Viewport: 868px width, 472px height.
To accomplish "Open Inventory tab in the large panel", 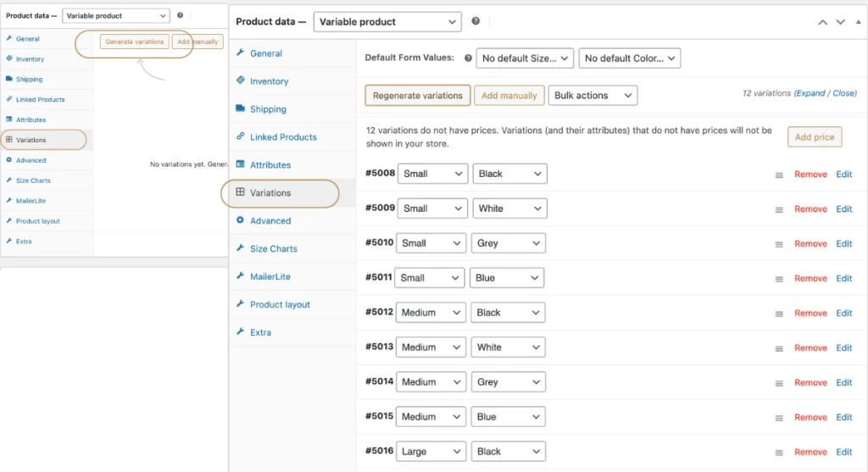I will click(x=269, y=81).
